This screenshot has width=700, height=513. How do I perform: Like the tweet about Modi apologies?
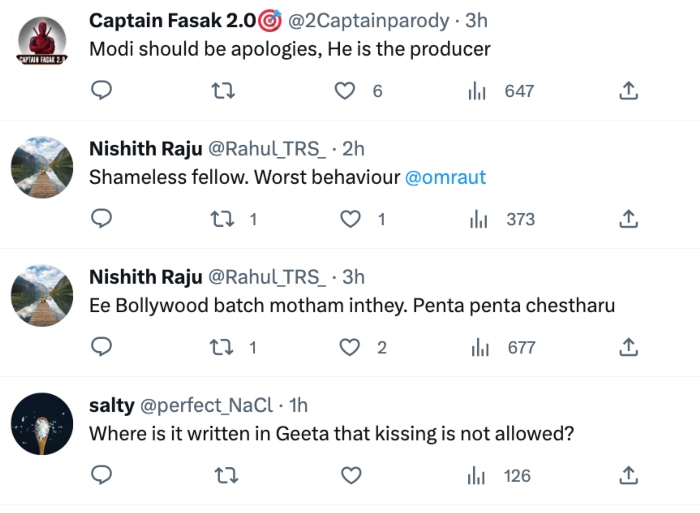click(x=345, y=91)
